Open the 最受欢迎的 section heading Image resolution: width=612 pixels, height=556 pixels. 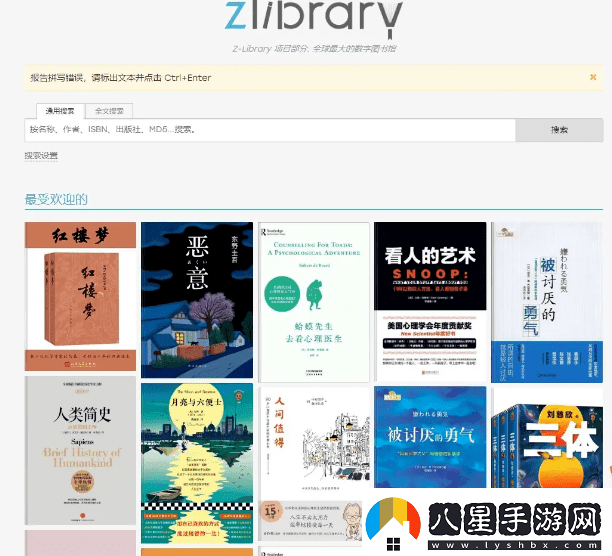(56, 199)
